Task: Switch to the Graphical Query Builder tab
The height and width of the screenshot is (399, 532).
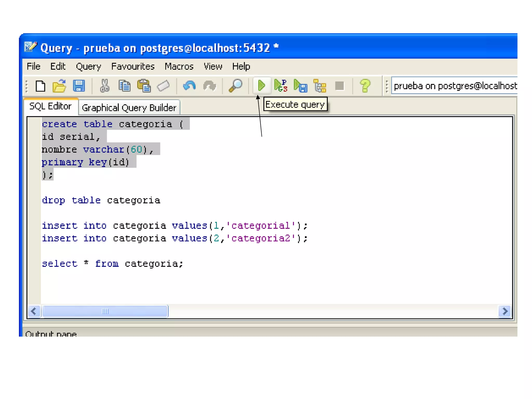Action: coord(129,108)
